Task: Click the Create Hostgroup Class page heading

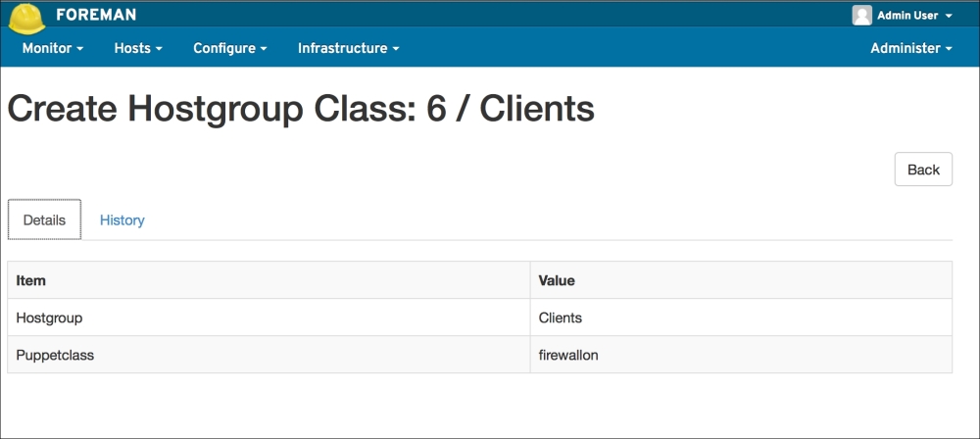Action: click(x=301, y=109)
